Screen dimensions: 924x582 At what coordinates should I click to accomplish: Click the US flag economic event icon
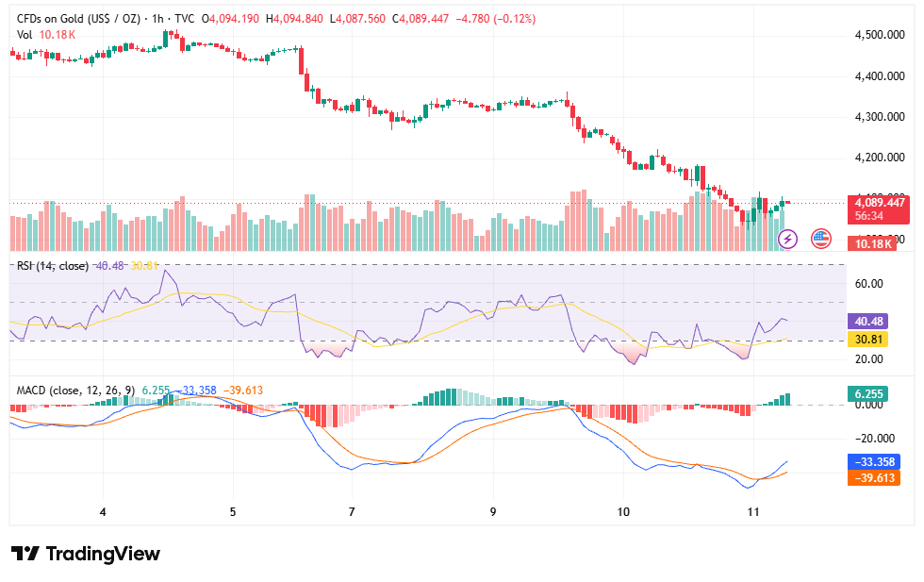click(821, 239)
